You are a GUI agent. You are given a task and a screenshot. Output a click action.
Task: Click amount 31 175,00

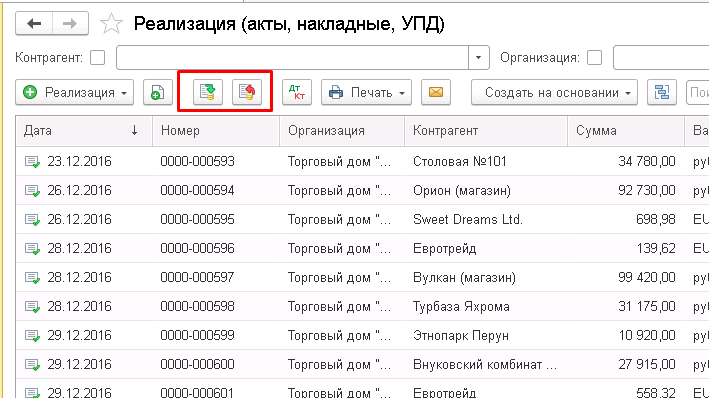coord(647,306)
